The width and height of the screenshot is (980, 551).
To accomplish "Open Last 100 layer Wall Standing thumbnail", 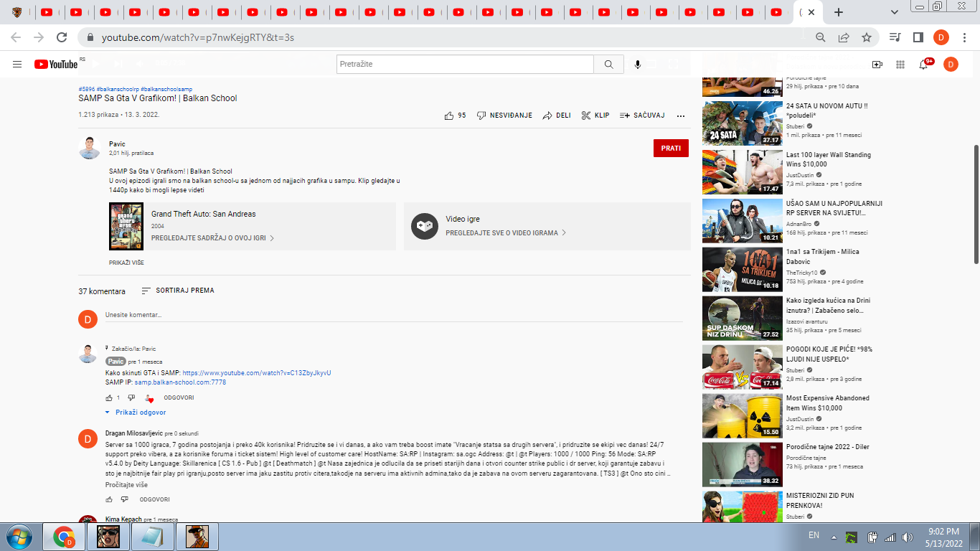I will pyautogui.click(x=742, y=172).
